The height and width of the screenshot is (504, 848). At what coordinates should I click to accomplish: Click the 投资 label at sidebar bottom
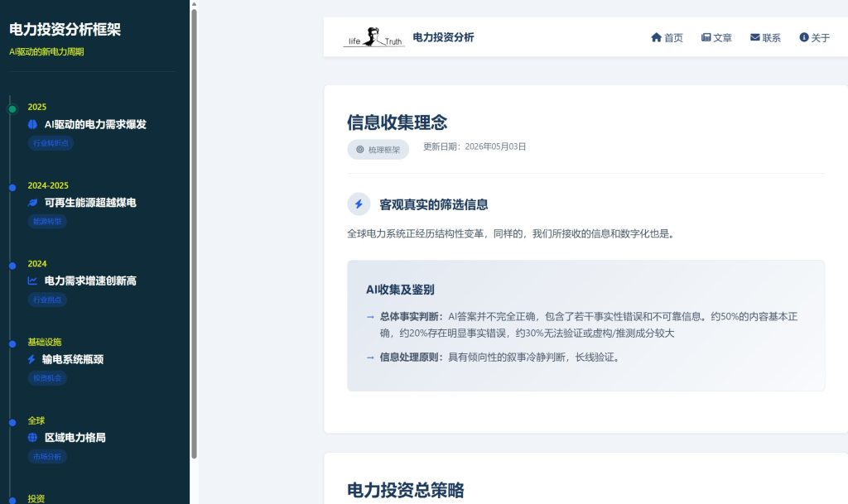pos(36,498)
